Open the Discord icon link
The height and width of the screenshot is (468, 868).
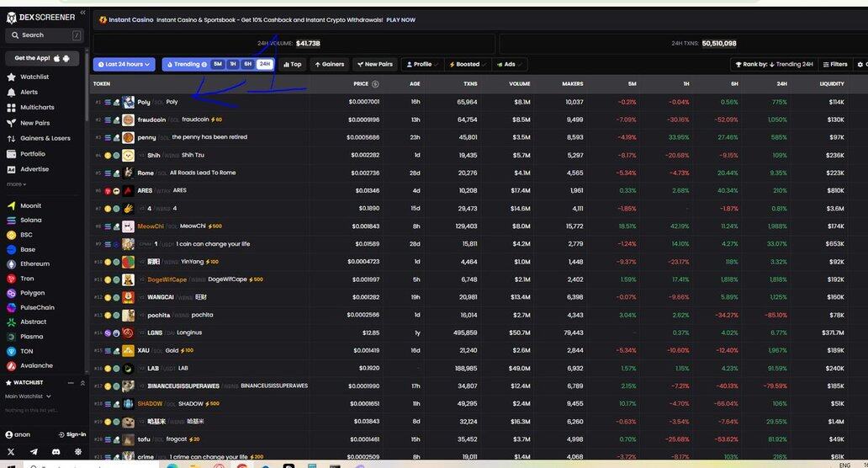pyautogui.click(x=56, y=452)
